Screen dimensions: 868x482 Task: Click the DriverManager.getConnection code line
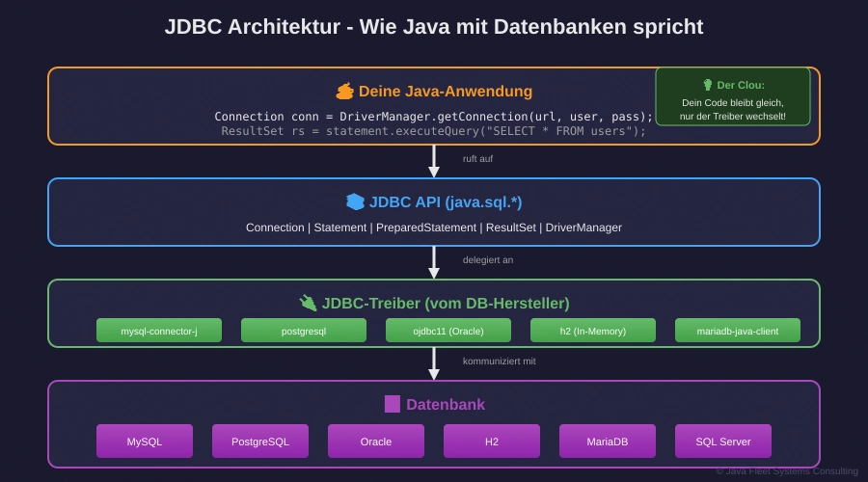[x=433, y=116]
